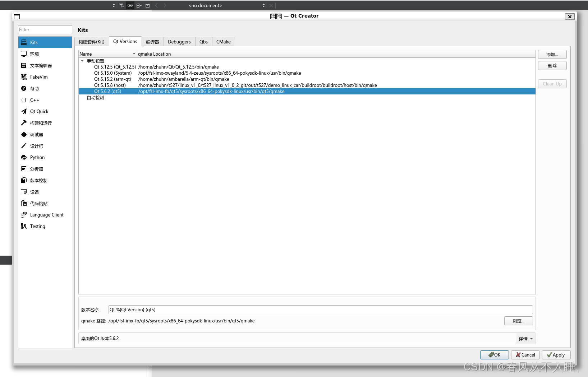Switch to the Qbs tab

pyautogui.click(x=203, y=42)
